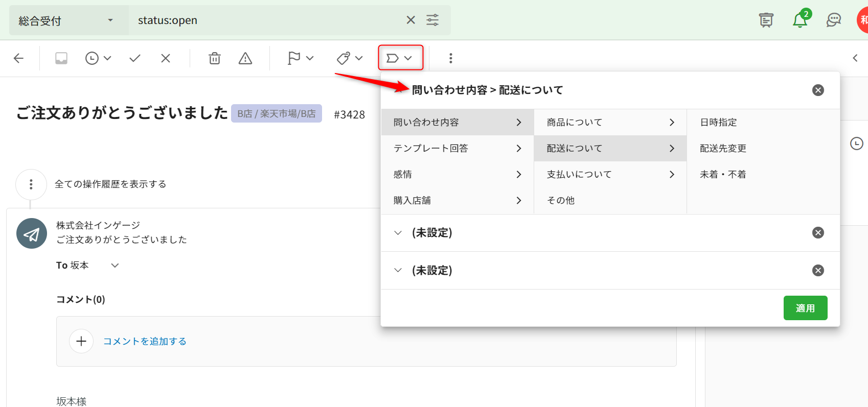Click the green 適用 button
The width and height of the screenshot is (868, 407).
[x=805, y=308]
